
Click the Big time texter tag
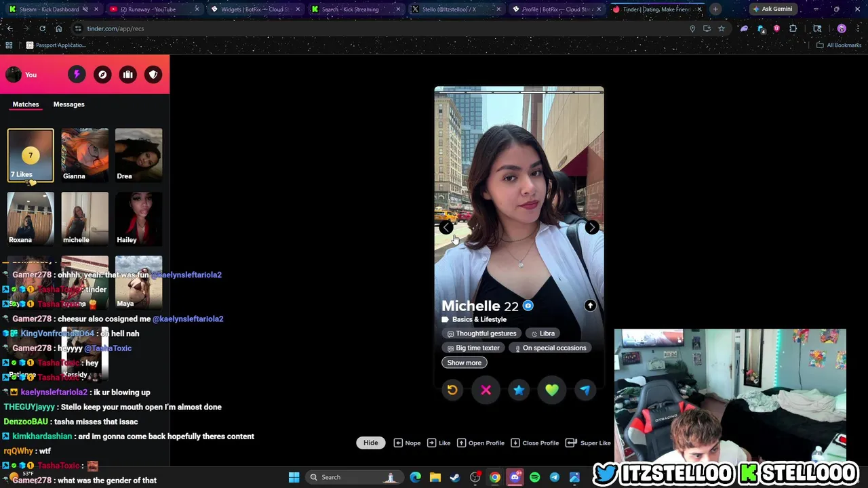point(474,348)
